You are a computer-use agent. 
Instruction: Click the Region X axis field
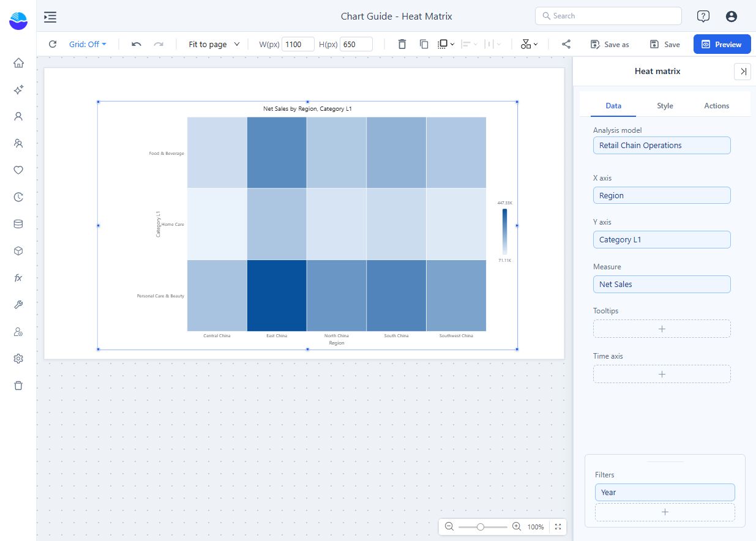662,196
